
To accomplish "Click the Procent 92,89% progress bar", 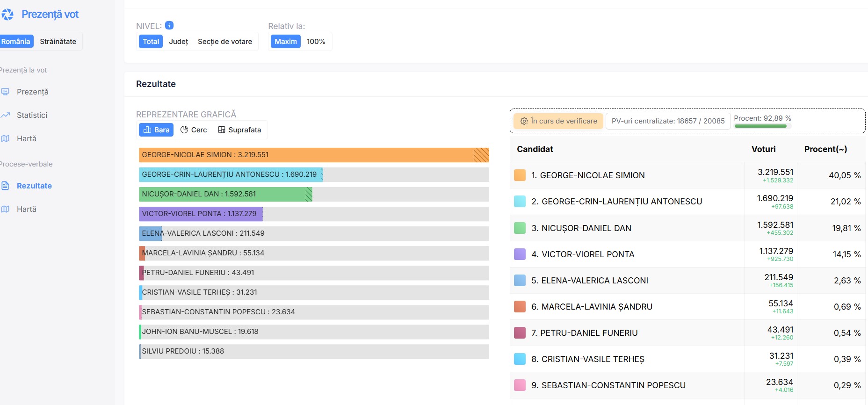I will click(x=762, y=126).
